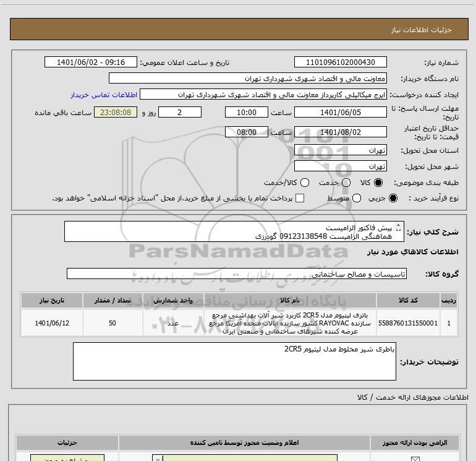The image size is (476, 461).
Task: Click product code 5588760131550001
Action: click(x=408, y=323)
